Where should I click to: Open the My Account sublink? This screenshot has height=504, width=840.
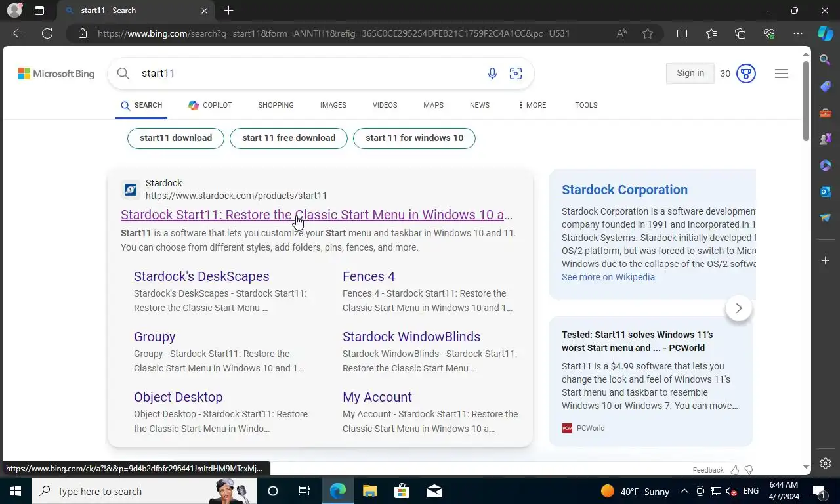tap(377, 397)
